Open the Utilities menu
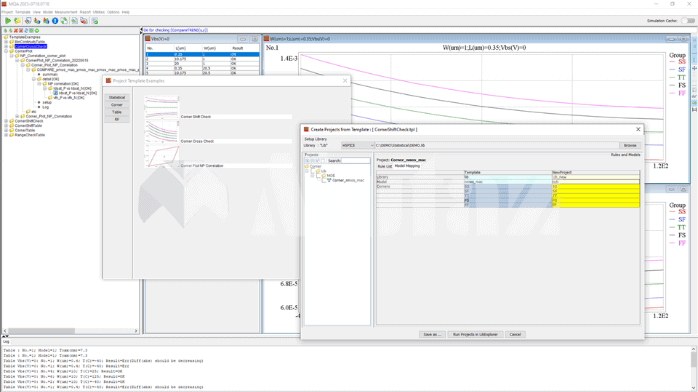This screenshot has width=698, height=392. [99, 12]
